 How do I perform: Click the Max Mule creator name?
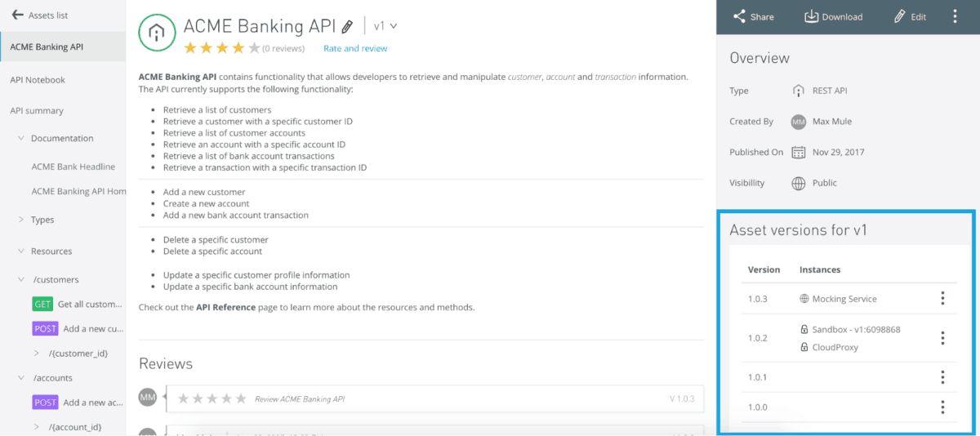[x=833, y=122]
